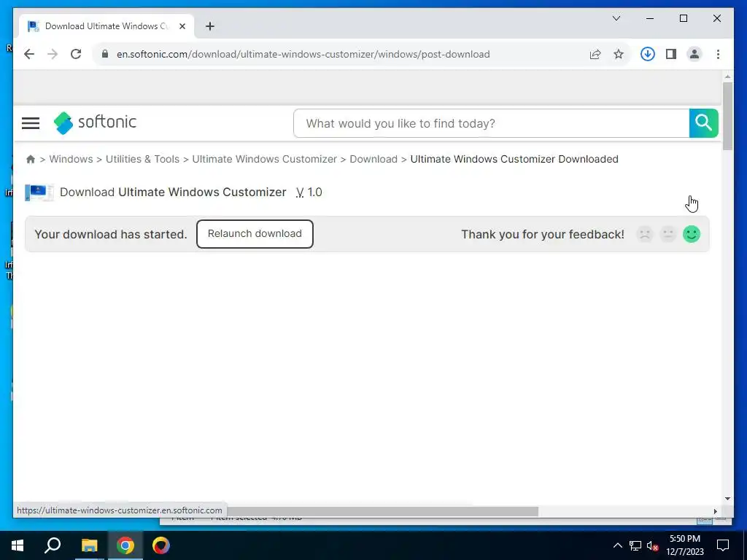
Task: Click the V 1.0 version text
Action: (x=309, y=192)
